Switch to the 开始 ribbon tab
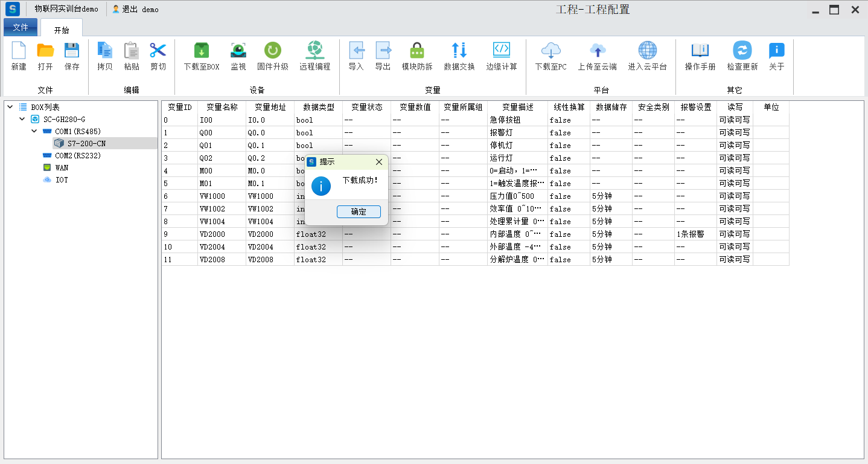This screenshot has width=868, height=464. pyautogui.click(x=62, y=30)
